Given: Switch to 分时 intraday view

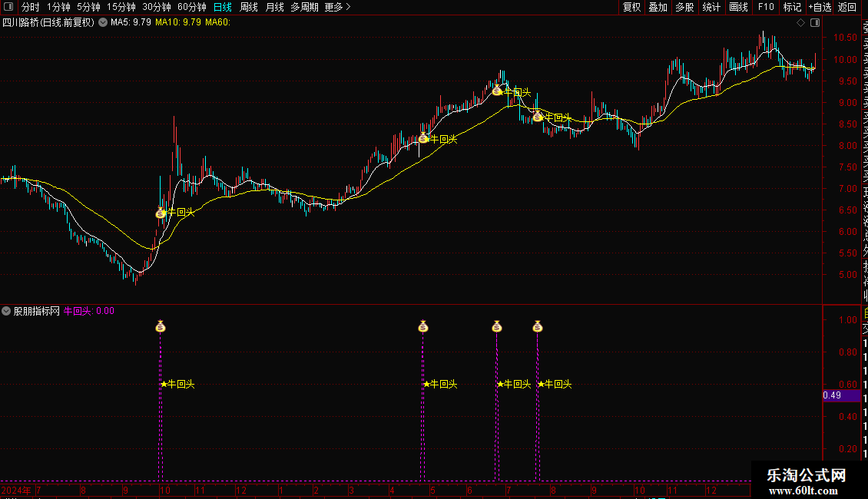Looking at the screenshot, I should tap(31, 7).
